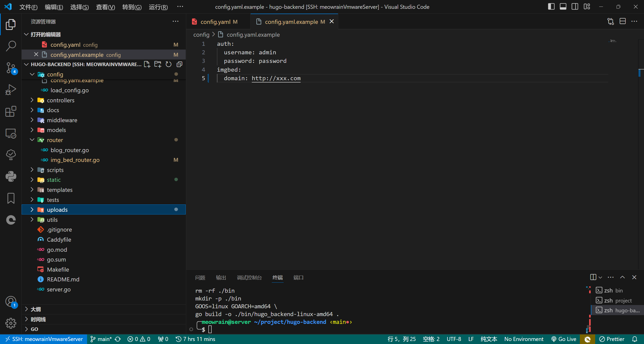Open Source Control view with 4 changes
Screen dimensions: 644x344
(11, 68)
